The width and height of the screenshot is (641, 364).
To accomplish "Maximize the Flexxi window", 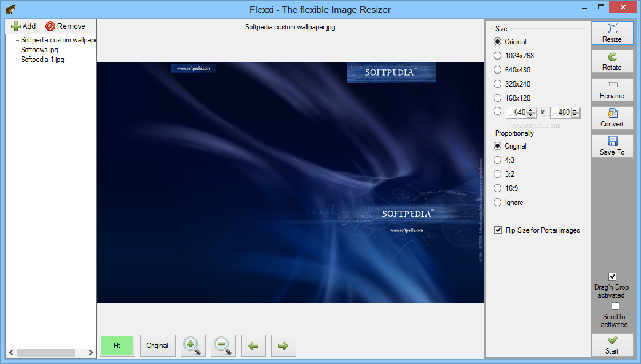I will coord(600,7).
